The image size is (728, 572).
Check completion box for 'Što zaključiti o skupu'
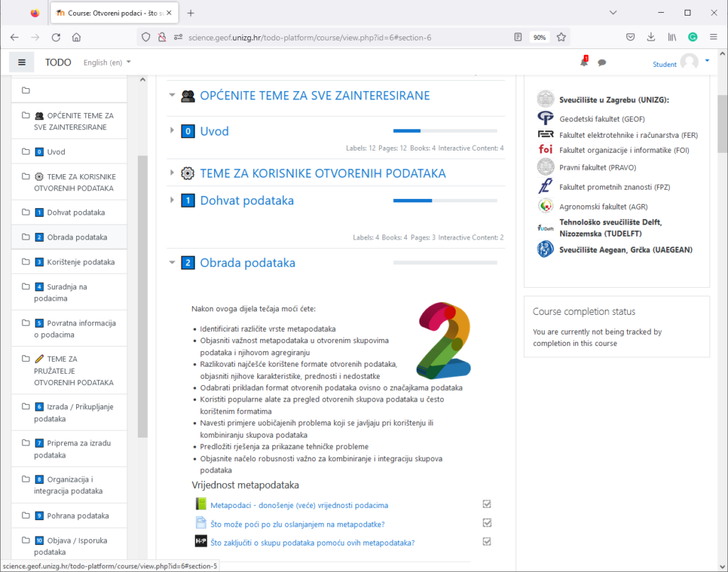[x=487, y=541]
